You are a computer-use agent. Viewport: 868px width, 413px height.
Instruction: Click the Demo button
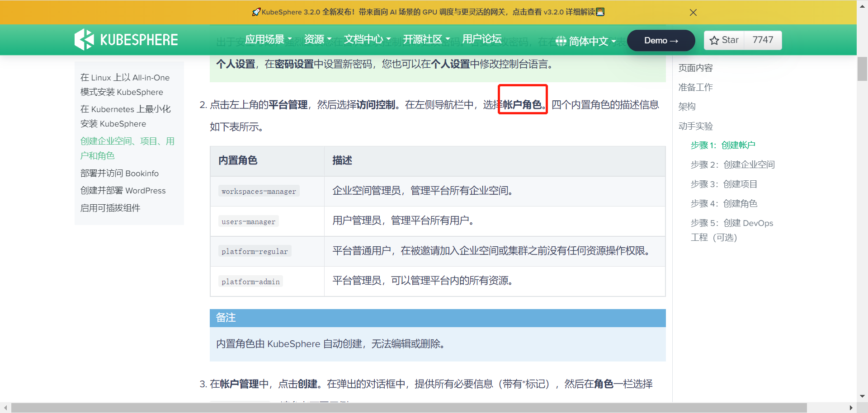tap(661, 40)
